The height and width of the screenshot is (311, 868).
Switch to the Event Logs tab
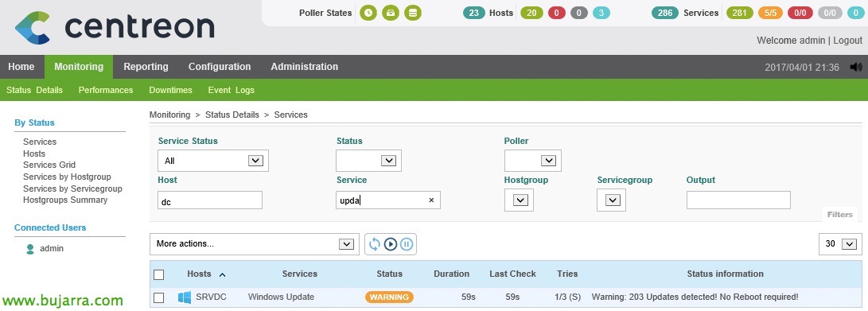point(231,90)
